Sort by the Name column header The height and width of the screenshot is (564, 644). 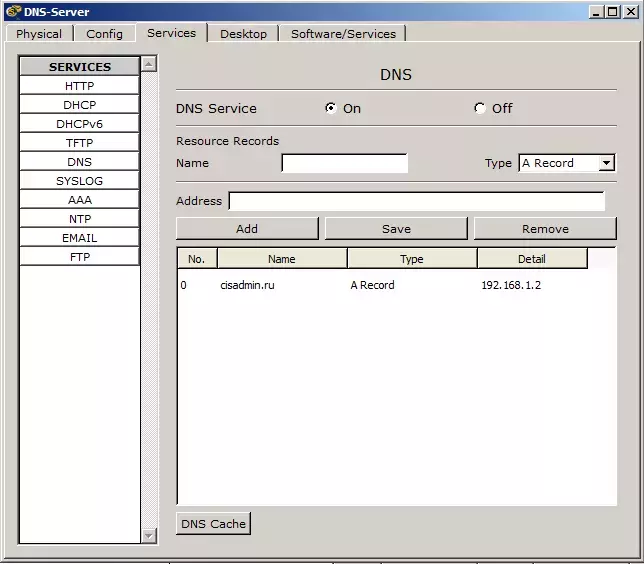click(282, 258)
